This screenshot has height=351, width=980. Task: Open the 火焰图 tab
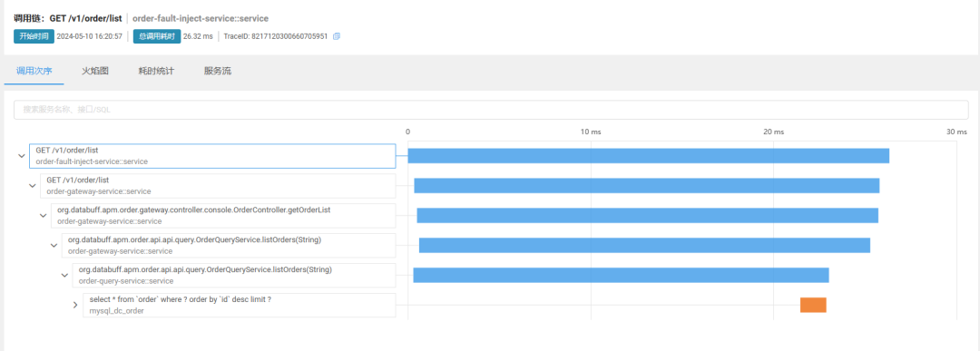[x=95, y=72]
